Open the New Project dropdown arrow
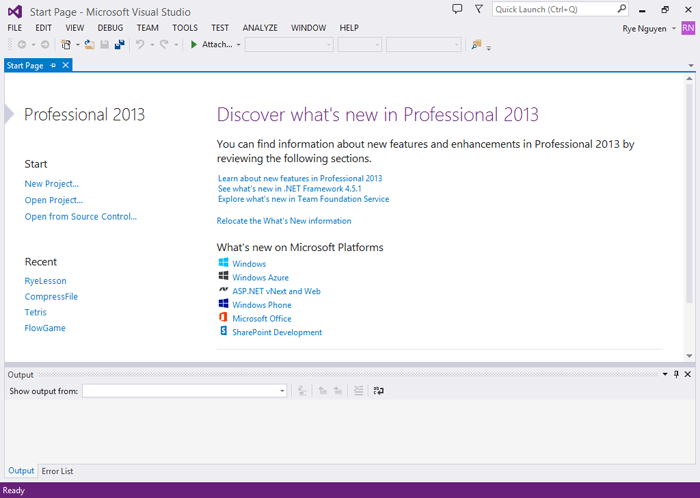This screenshot has height=498, width=700. [78, 45]
